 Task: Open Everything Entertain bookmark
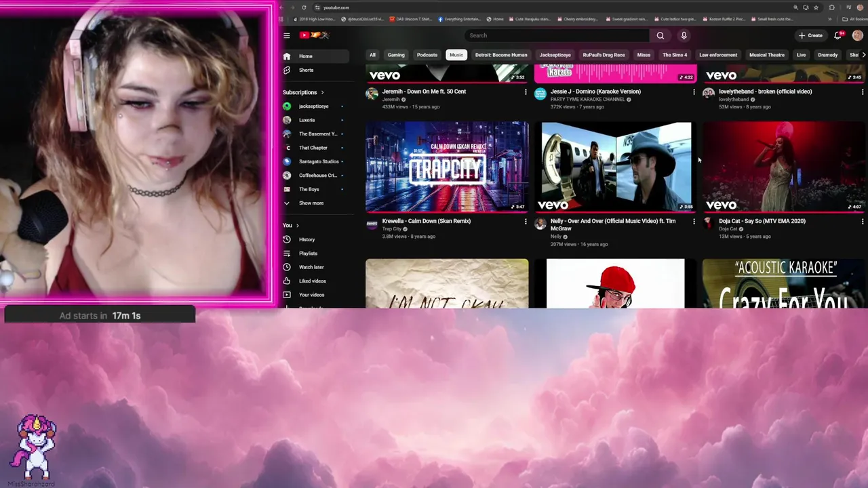pyautogui.click(x=460, y=19)
